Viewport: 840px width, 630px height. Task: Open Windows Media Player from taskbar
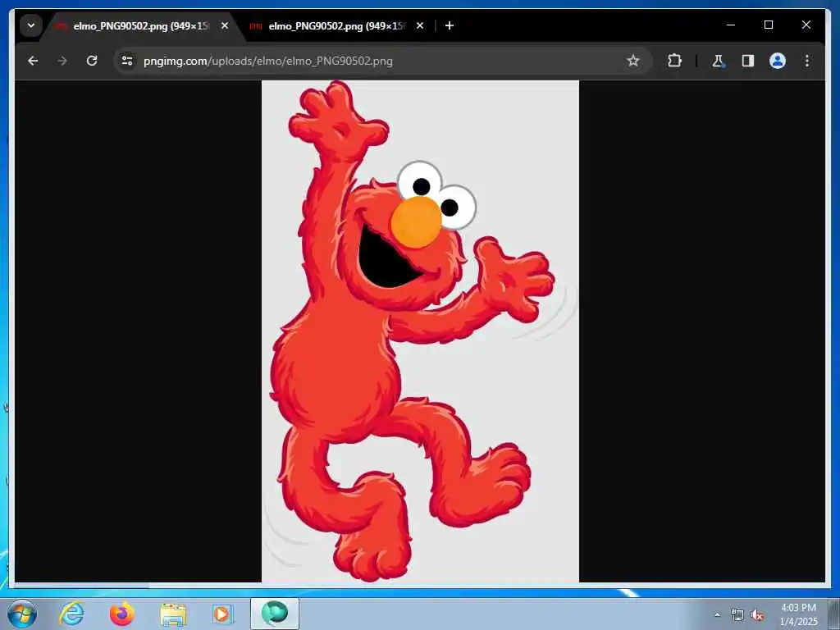click(x=221, y=614)
